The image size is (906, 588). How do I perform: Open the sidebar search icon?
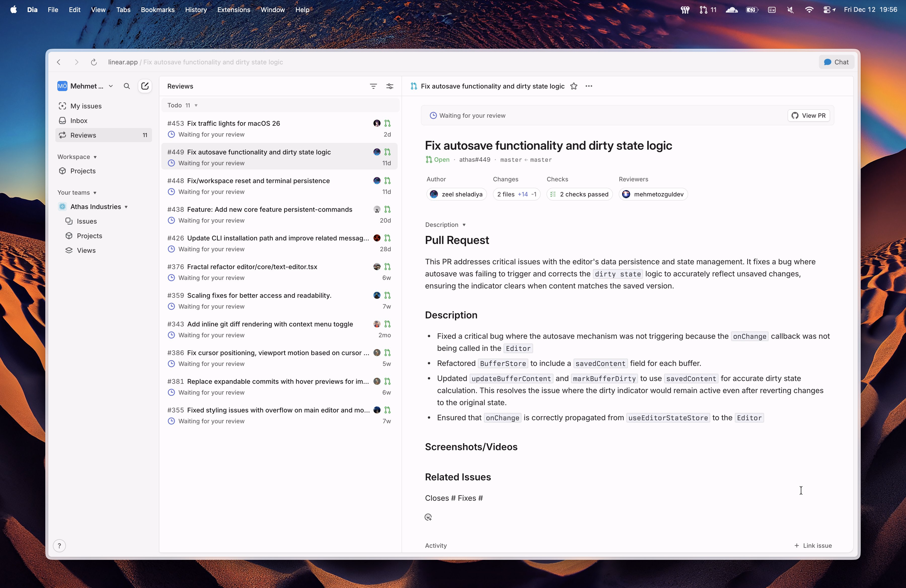(127, 86)
